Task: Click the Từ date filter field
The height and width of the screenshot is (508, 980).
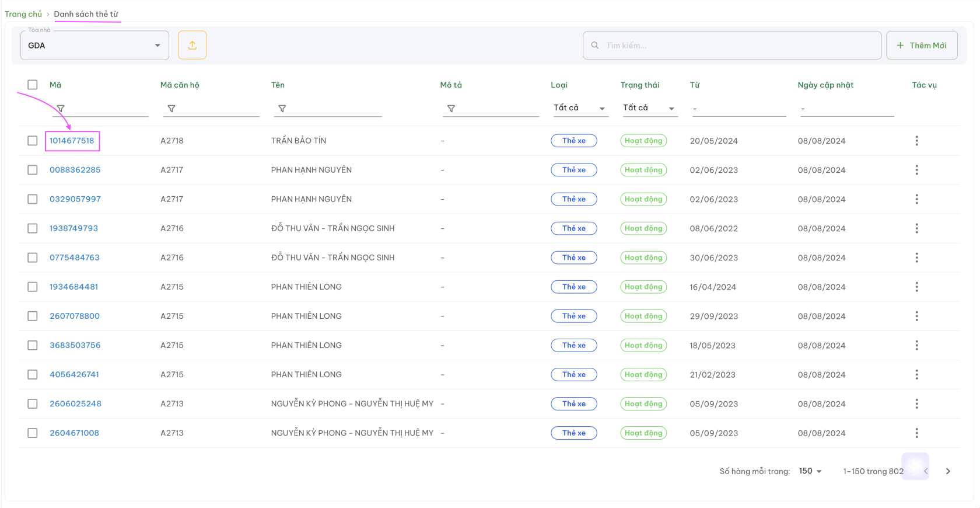Action: coord(739,109)
